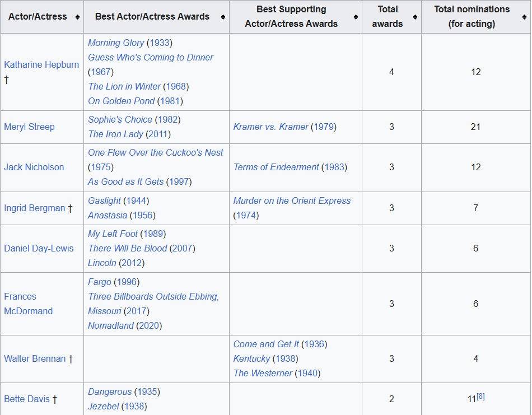Open Walter Brennan link

35,358
